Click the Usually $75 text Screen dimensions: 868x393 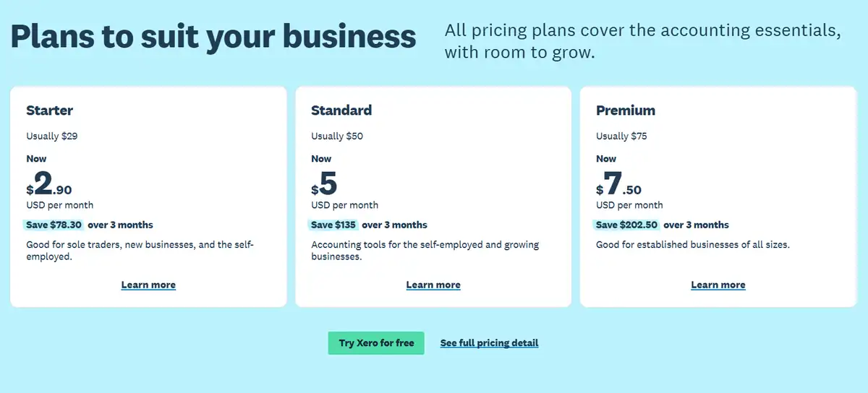pyautogui.click(x=622, y=136)
